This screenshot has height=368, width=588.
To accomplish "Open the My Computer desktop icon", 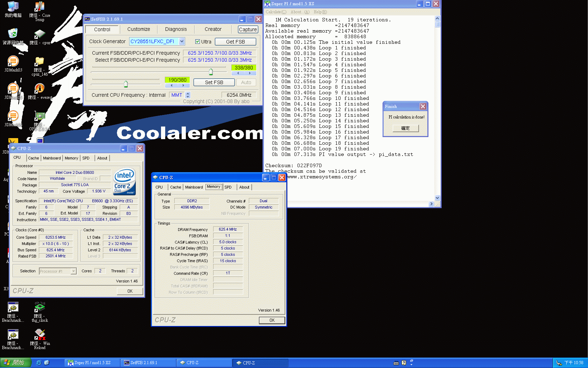I will (x=13, y=9).
